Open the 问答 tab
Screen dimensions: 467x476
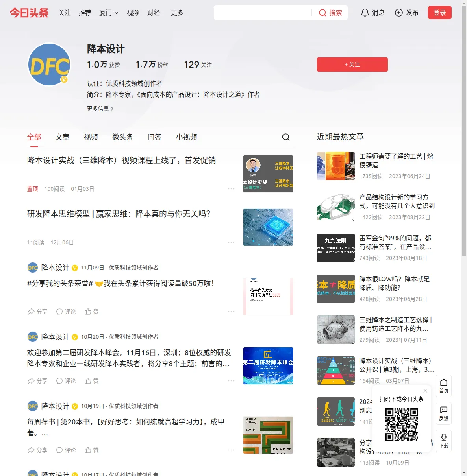coord(155,137)
